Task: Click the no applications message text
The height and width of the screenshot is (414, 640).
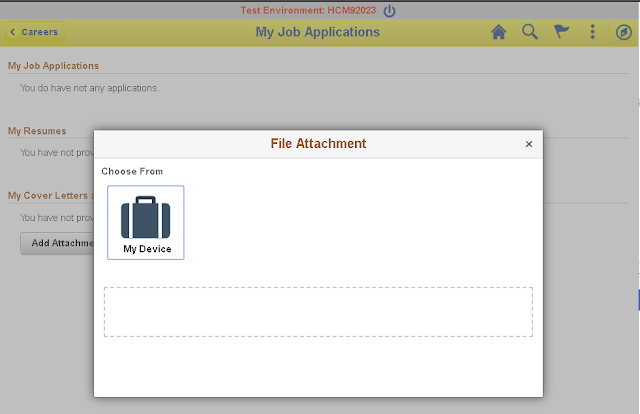Action: pos(89,88)
